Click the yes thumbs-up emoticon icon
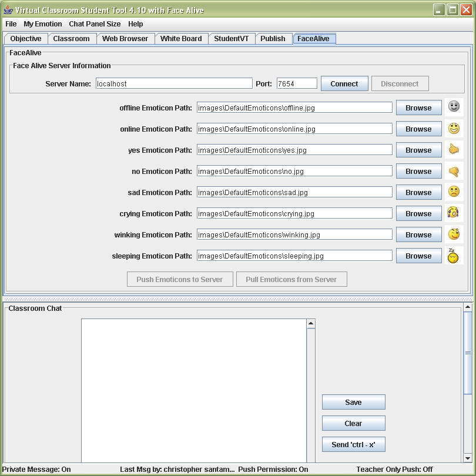The width and height of the screenshot is (476, 476). point(453,149)
